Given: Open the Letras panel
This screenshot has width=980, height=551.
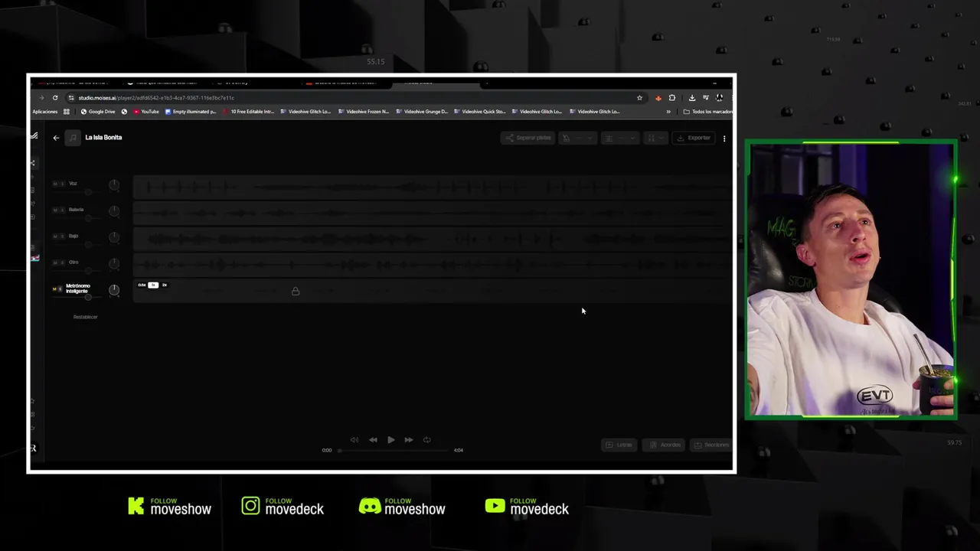Looking at the screenshot, I should pyautogui.click(x=619, y=445).
